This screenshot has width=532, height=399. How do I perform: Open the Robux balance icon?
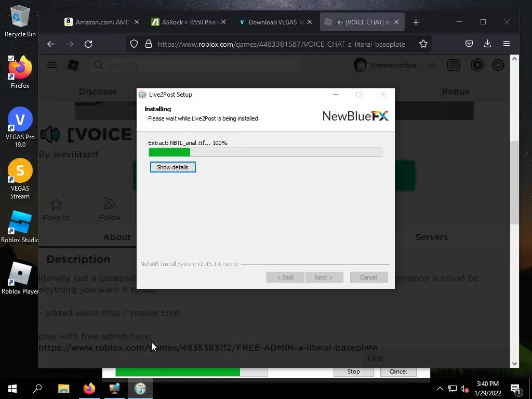[477, 65]
